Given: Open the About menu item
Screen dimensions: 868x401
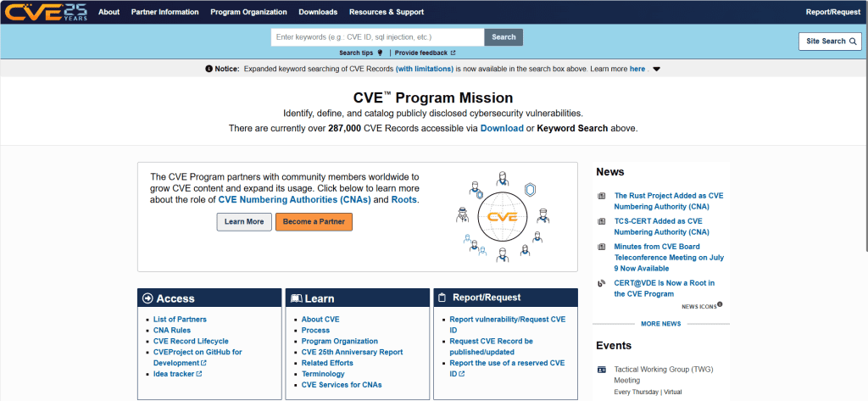Looking at the screenshot, I should click(x=109, y=12).
